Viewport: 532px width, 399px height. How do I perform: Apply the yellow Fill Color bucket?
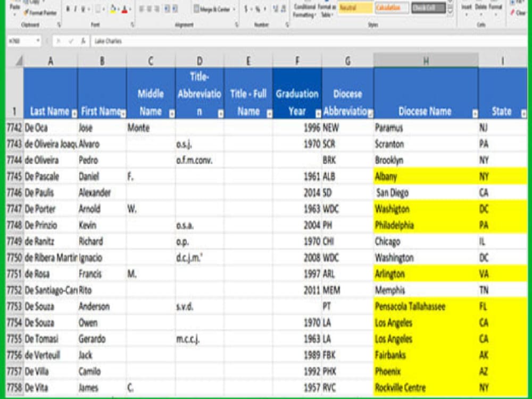113,9
